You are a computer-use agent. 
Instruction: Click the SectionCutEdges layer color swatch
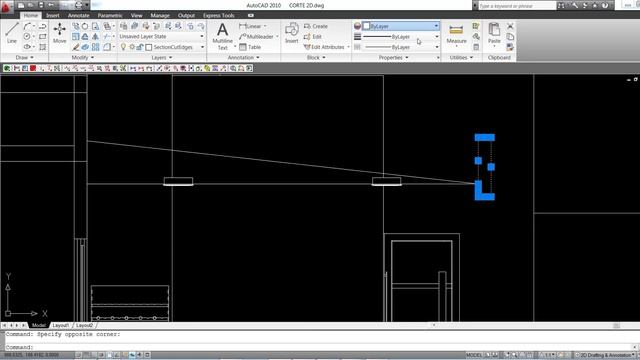click(x=149, y=47)
